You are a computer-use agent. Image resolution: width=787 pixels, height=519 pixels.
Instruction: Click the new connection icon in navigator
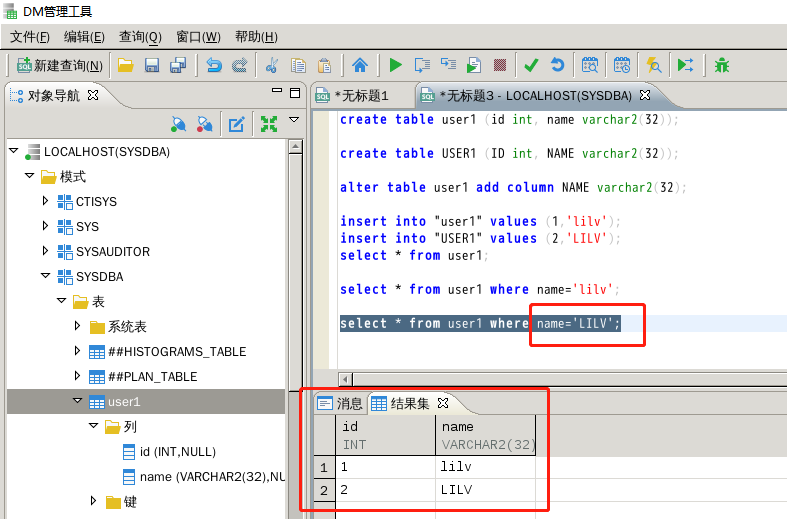[178, 124]
